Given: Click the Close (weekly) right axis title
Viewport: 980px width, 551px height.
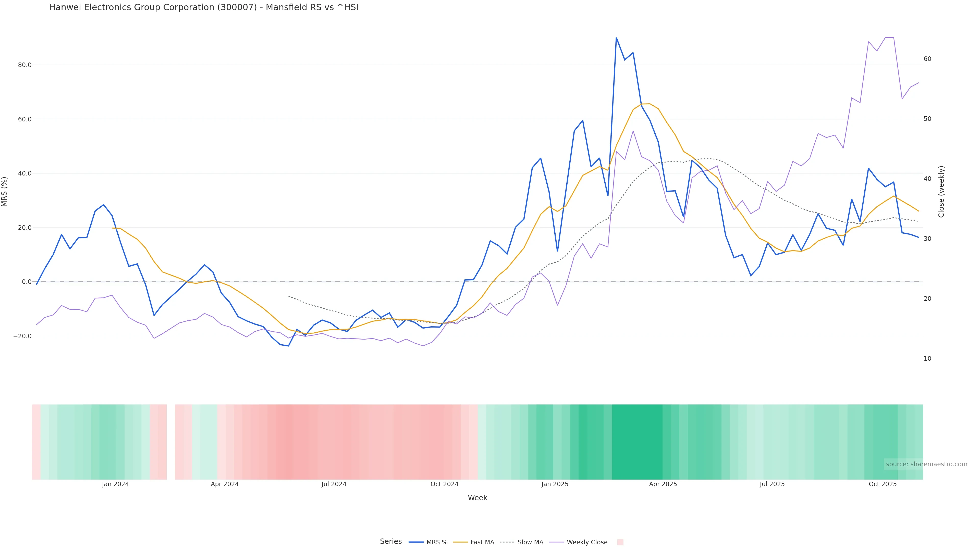Looking at the screenshot, I should point(941,192).
